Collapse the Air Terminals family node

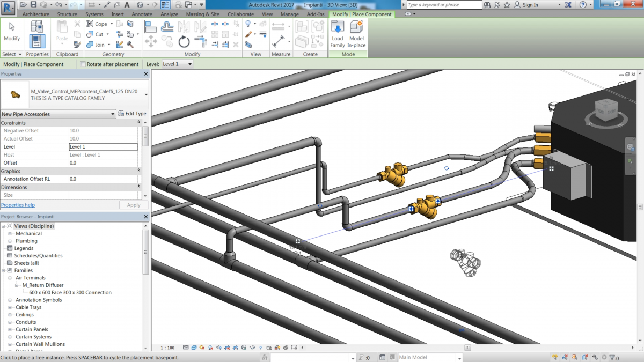pos(10,278)
